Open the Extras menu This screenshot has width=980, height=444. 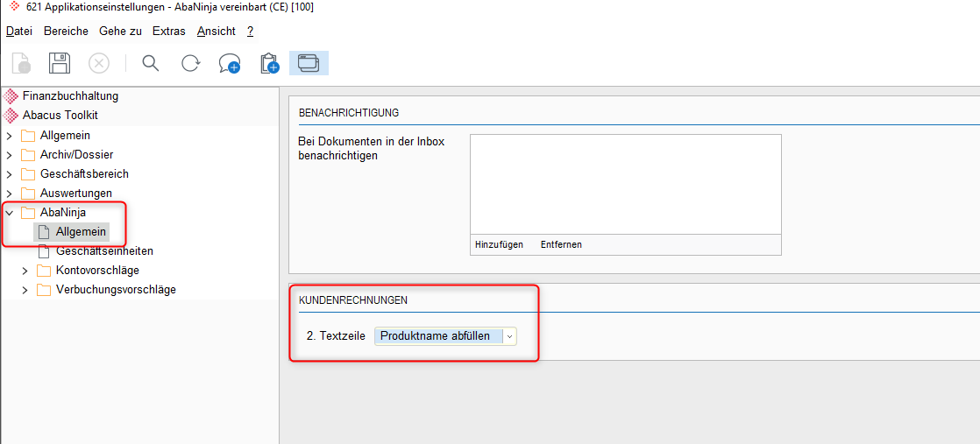(x=169, y=32)
